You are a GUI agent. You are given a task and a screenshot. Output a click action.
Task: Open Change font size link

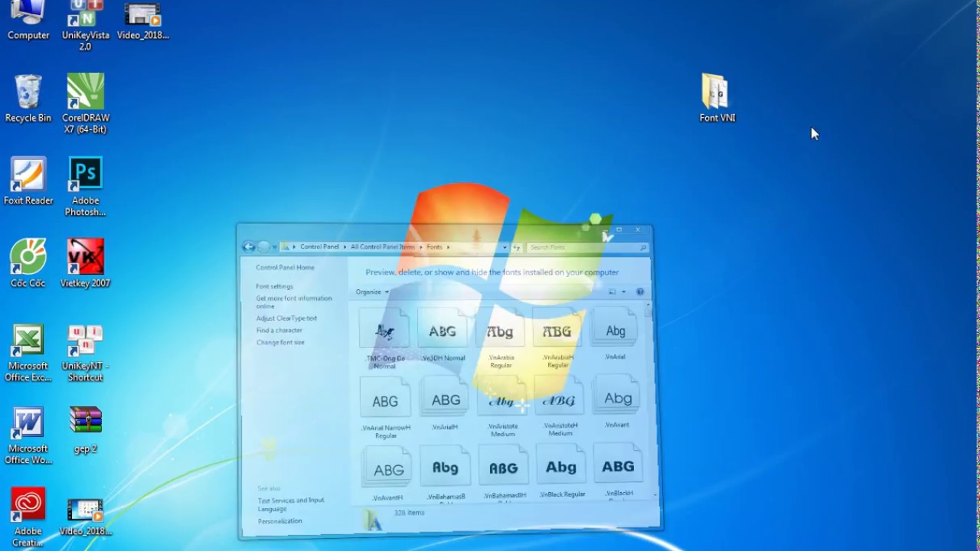click(x=280, y=343)
